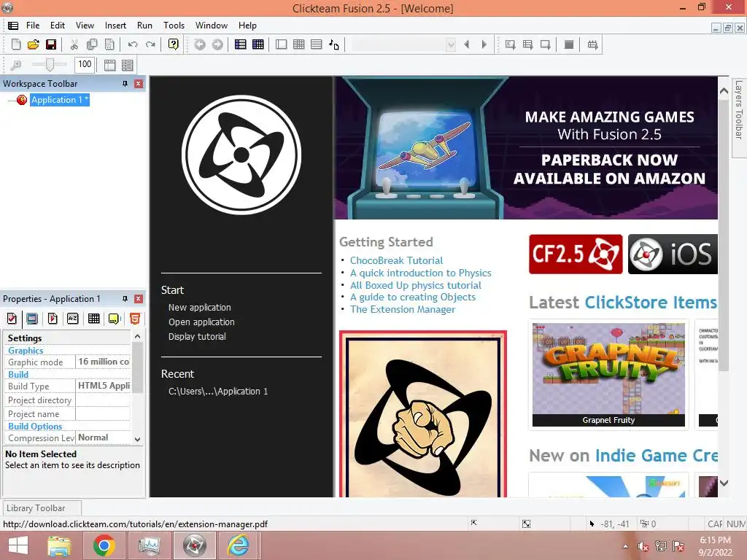Screen dimensions: 747x560
Task: Click the zoom percentage field showing 100
Action: tap(85, 64)
